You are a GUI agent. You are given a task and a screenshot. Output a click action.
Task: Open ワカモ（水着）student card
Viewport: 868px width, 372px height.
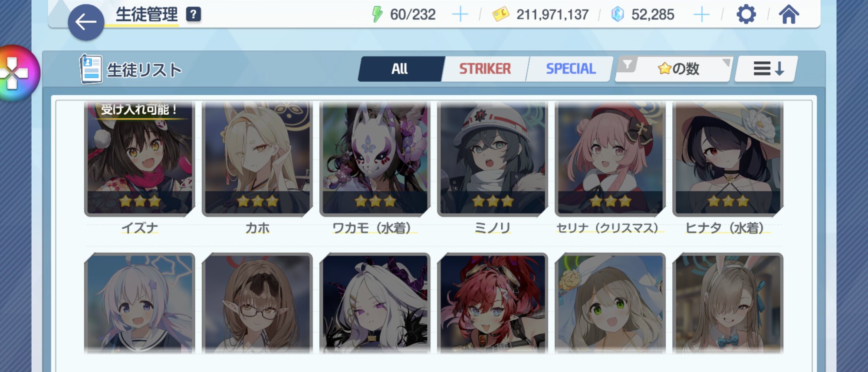point(375,159)
